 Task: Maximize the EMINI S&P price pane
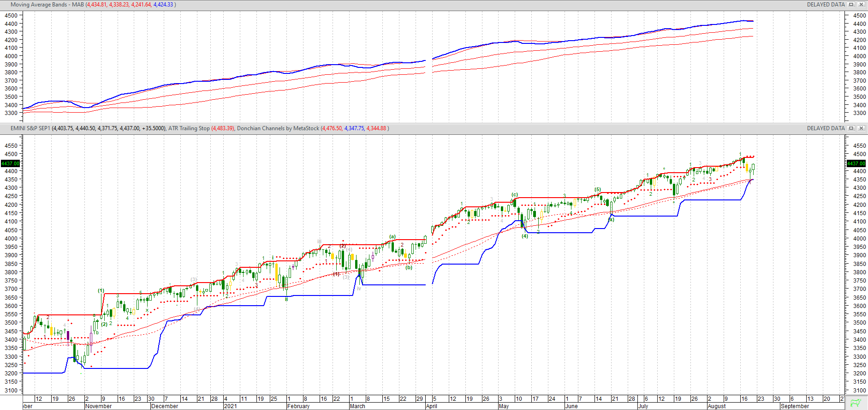point(851,128)
